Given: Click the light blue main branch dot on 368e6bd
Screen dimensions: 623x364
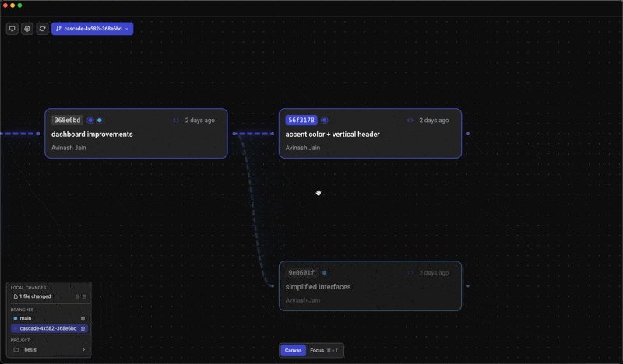Looking at the screenshot, I should (100, 121).
